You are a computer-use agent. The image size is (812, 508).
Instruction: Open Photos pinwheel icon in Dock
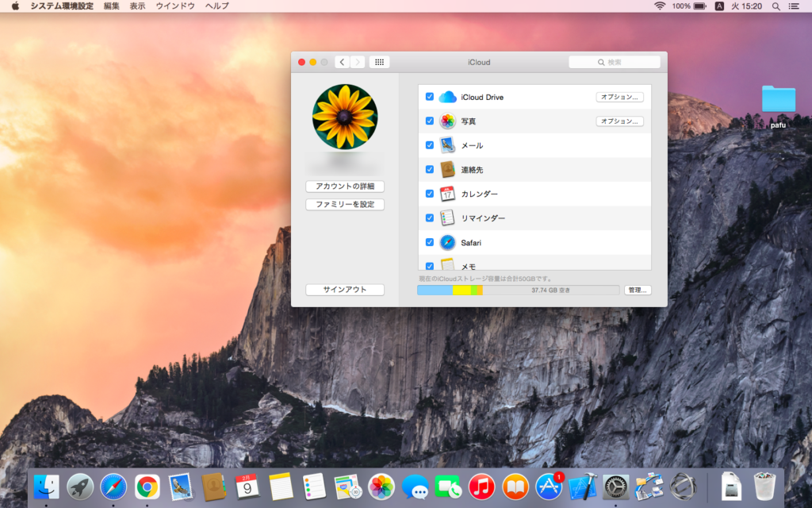pos(381,487)
